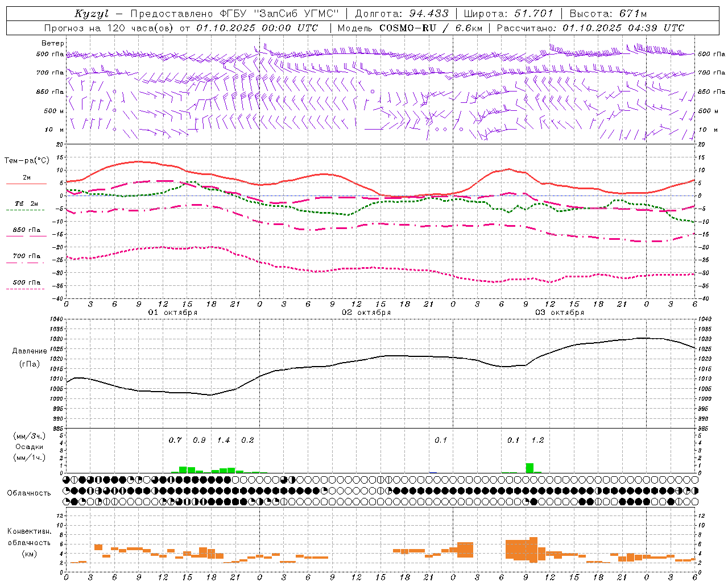Click the (мм/1ч.) precipitation unit label
The height and width of the screenshot is (582, 728).
coord(30,458)
